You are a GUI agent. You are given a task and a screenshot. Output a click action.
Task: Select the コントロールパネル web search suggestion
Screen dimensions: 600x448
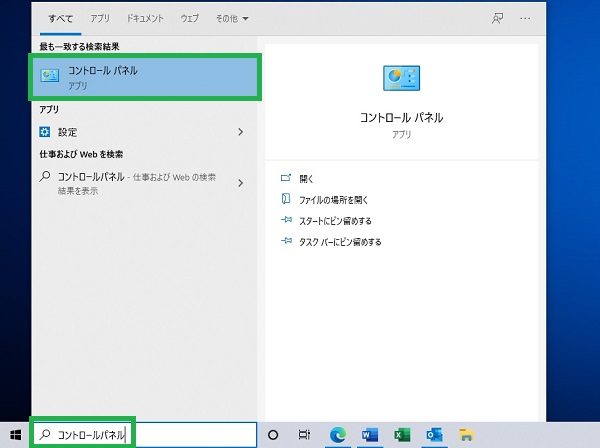137,183
